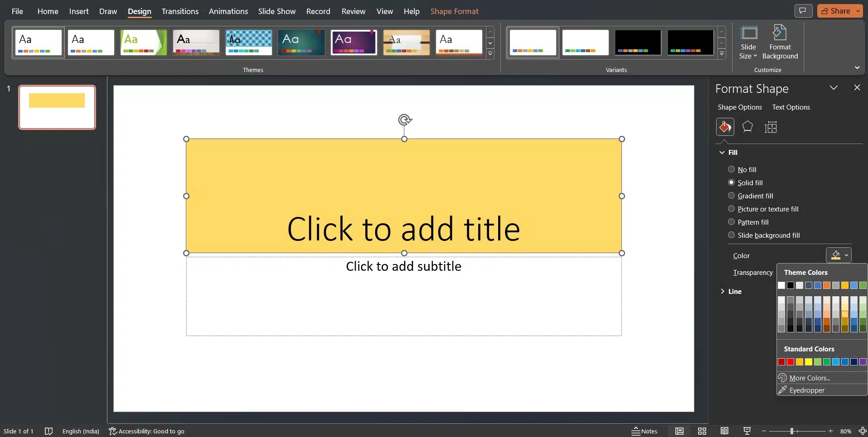Screen dimensions: 868x437
Task: Select the Effects pentagon icon in Format Shape
Action: click(748, 127)
